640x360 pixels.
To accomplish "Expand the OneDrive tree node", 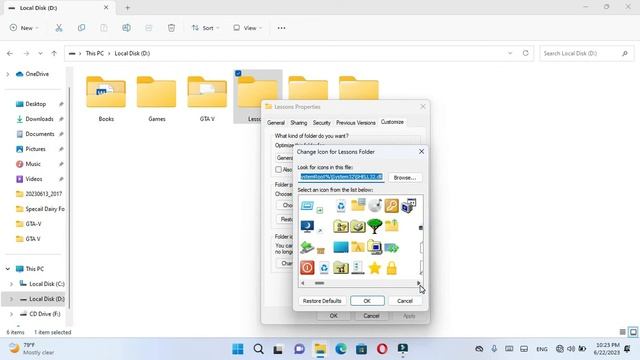I will 8,74.
